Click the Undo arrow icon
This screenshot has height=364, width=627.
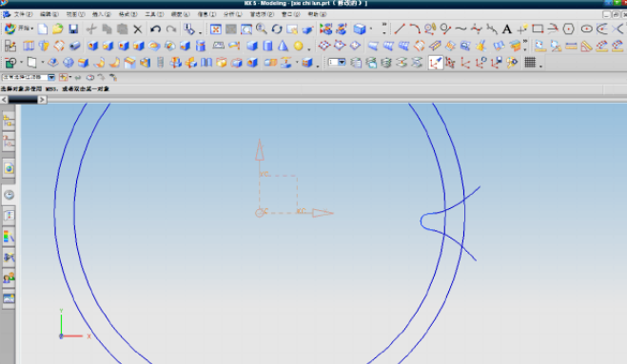tap(155, 29)
